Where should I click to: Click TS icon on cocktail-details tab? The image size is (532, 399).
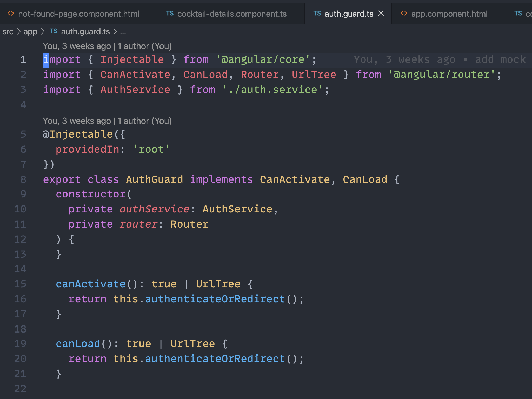coord(170,14)
